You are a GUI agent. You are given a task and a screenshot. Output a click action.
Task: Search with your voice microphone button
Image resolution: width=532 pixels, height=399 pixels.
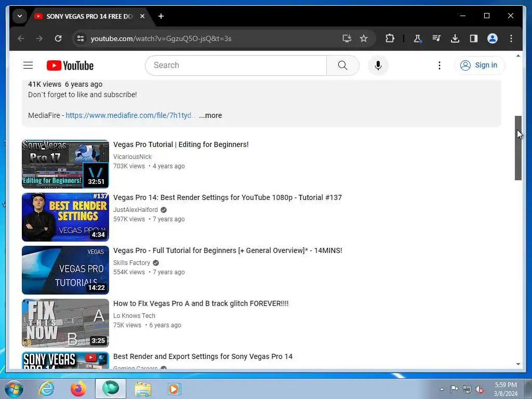(x=378, y=65)
